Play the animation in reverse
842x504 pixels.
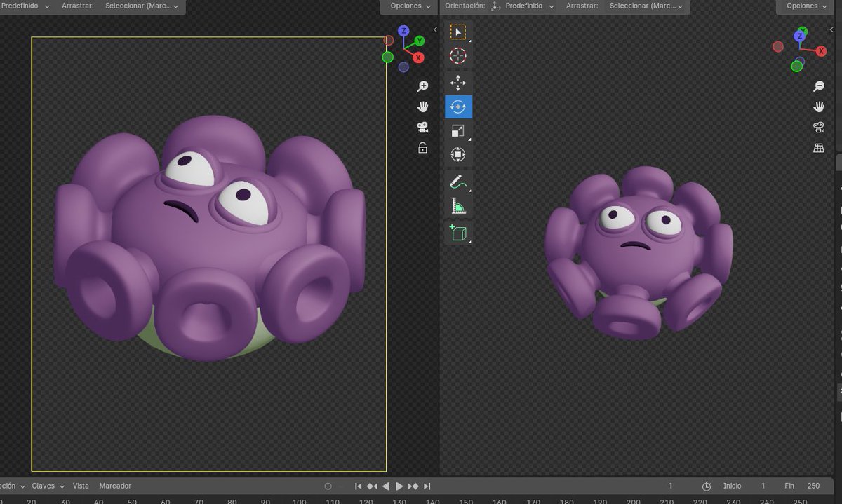pos(386,486)
